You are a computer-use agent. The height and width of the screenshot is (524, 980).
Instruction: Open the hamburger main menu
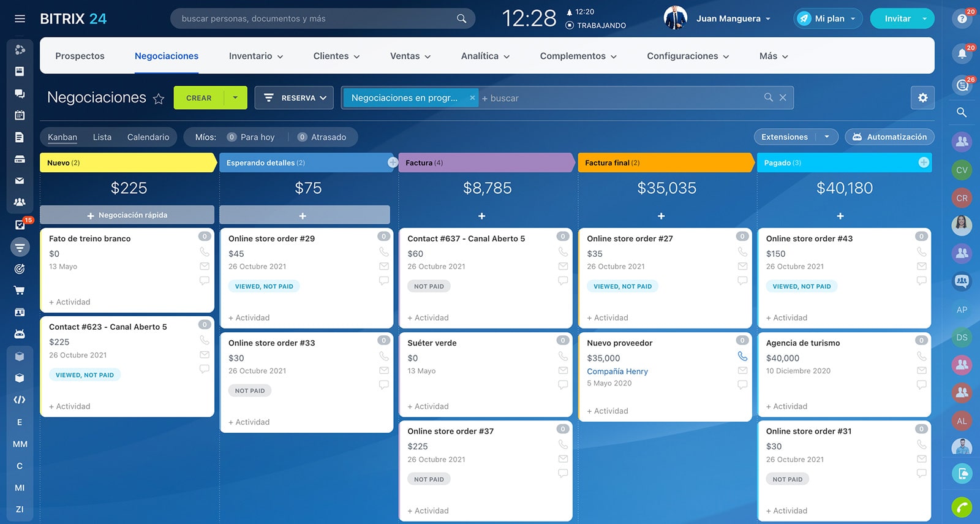point(20,18)
